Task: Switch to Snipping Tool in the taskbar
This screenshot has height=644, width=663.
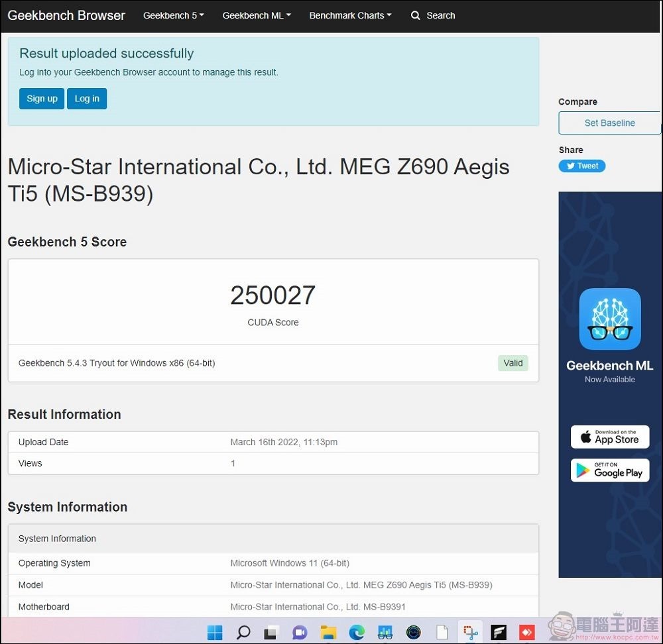Action: click(471, 632)
